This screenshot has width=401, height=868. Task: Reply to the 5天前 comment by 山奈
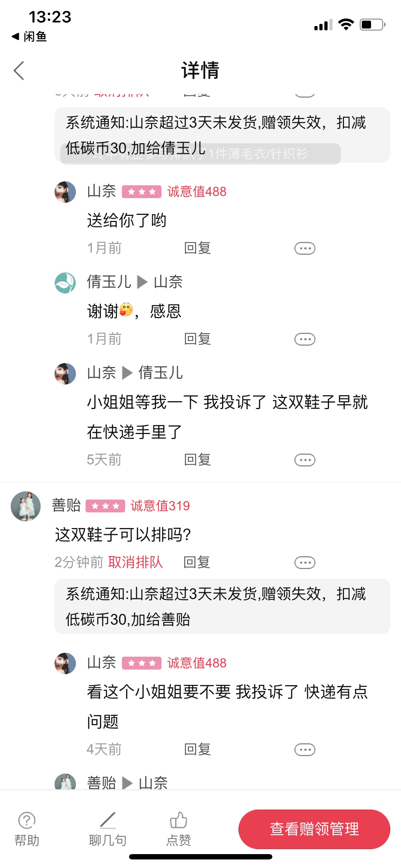(197, 460)
